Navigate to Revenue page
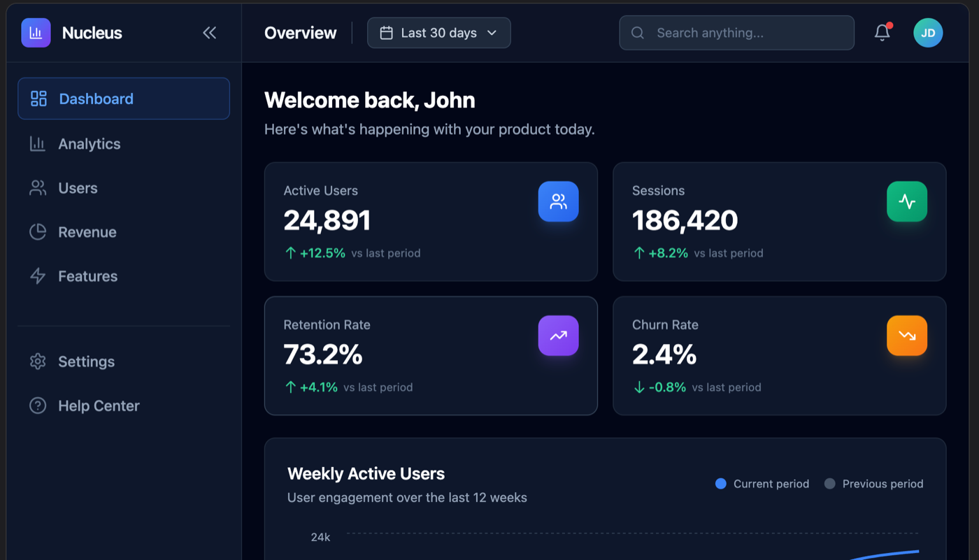979x560 pixels. [x=124, y=232]
